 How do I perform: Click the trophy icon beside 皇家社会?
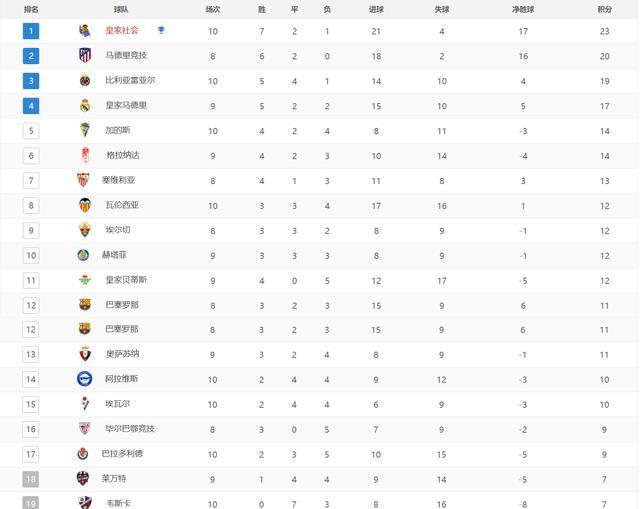pyautogui.click(x=160, y=31)
